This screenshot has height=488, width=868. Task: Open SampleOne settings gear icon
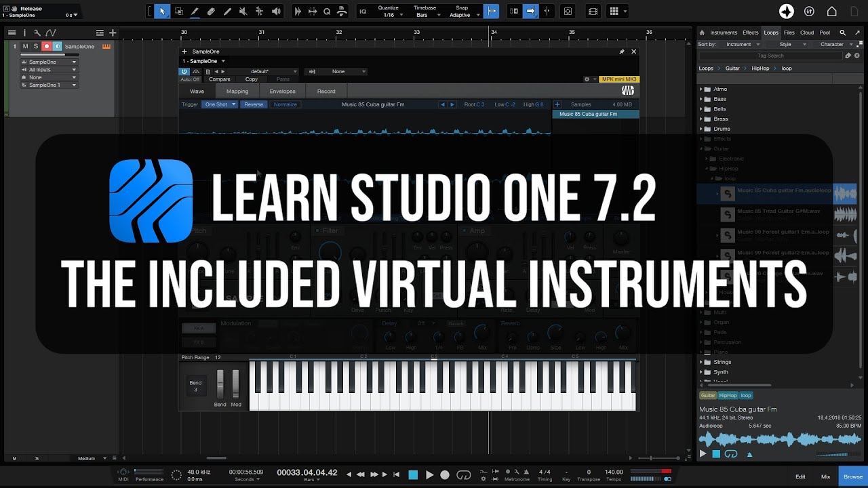point(587,79)
